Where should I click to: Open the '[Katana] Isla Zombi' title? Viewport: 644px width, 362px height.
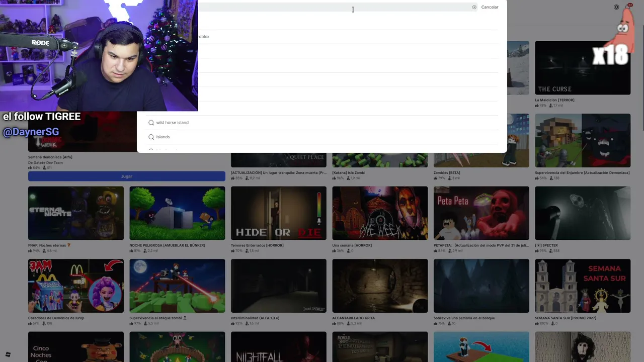[x=349, y=172]
